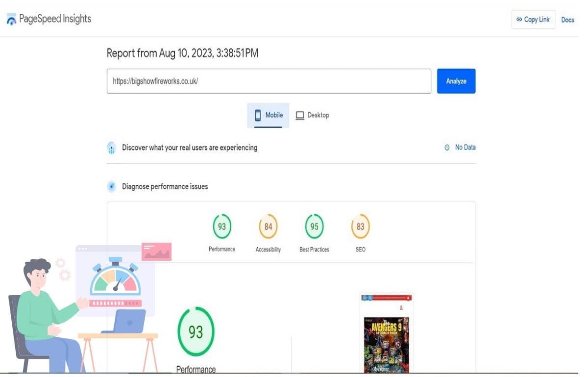Click the desktop monitor icon
Screen dimensions: 588x377
300,116
